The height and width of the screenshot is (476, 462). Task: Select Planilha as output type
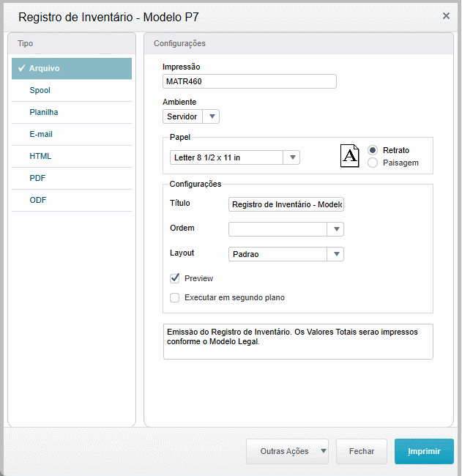click(x=72, y=112)
